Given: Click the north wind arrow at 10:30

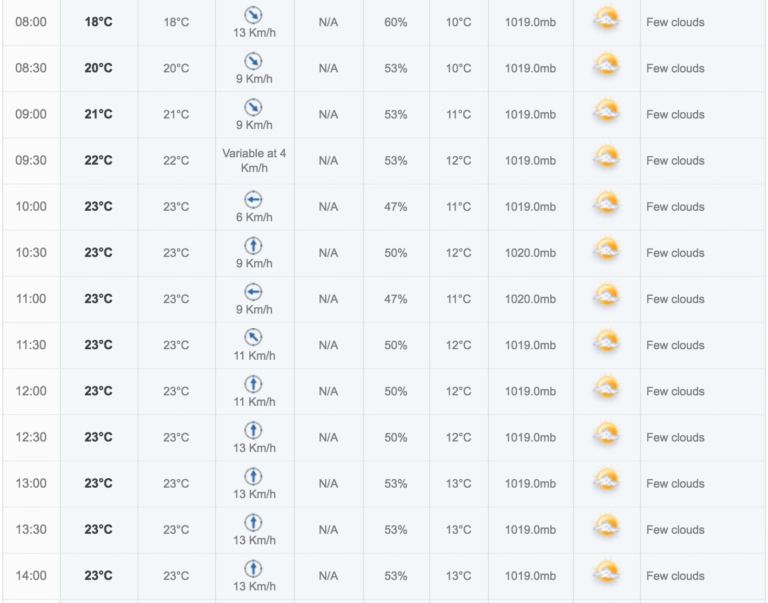Looking at the screenshot, I should click(253, 245).
